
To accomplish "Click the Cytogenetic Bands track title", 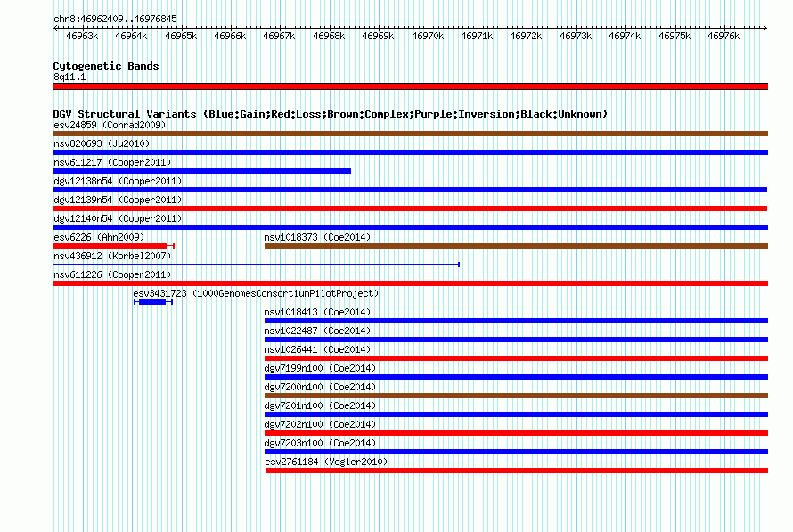I will [106, 66].
